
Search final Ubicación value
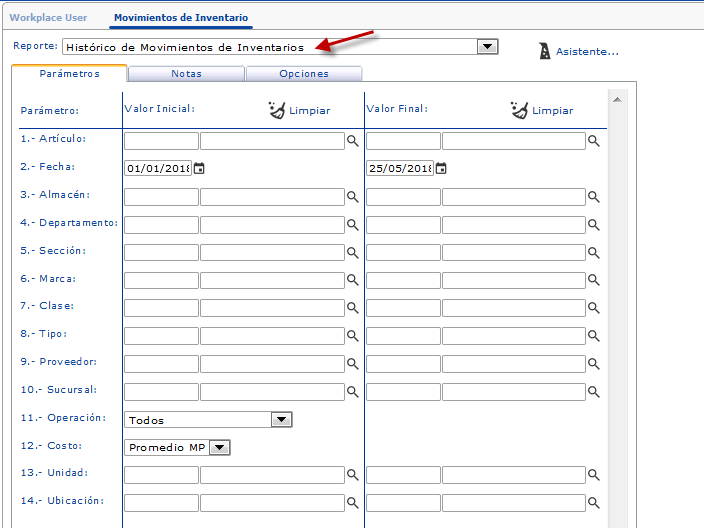coord(594,503)
